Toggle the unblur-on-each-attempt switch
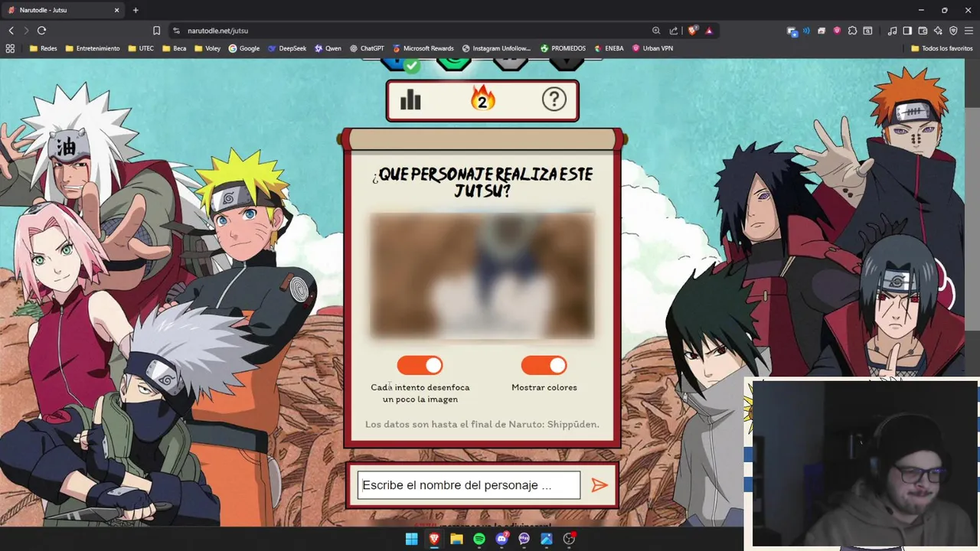The image size is (980, 551). 420,365
